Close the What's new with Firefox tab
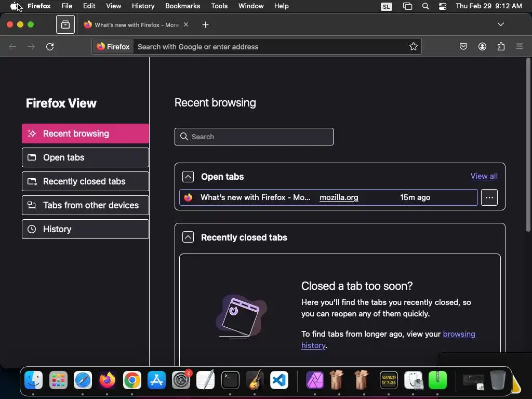Screen dimensions: 532x399 186,24
